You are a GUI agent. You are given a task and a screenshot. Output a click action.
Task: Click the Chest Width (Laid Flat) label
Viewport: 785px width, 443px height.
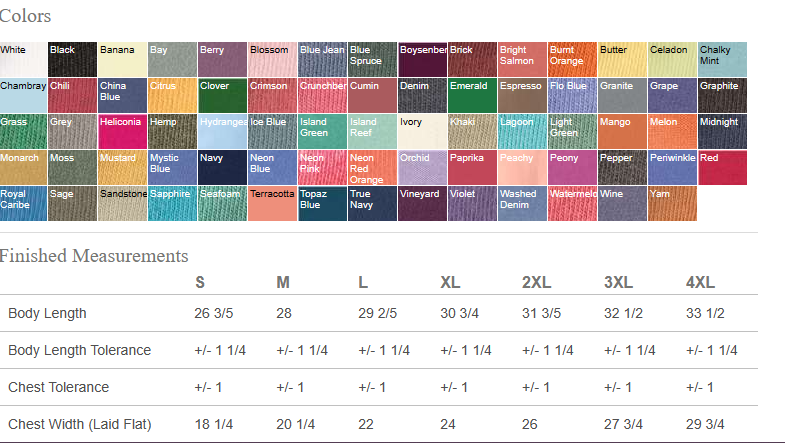click(x=80, y=424)
